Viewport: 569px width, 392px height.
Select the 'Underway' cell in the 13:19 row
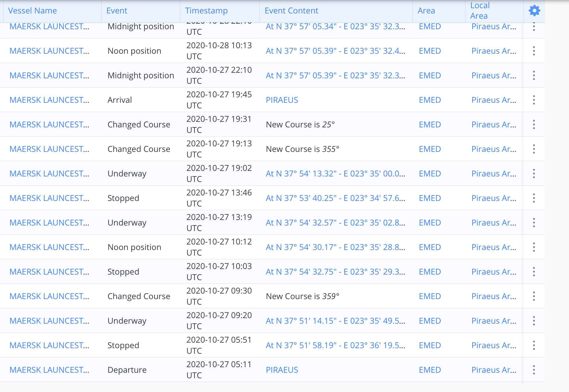[127, 223]
